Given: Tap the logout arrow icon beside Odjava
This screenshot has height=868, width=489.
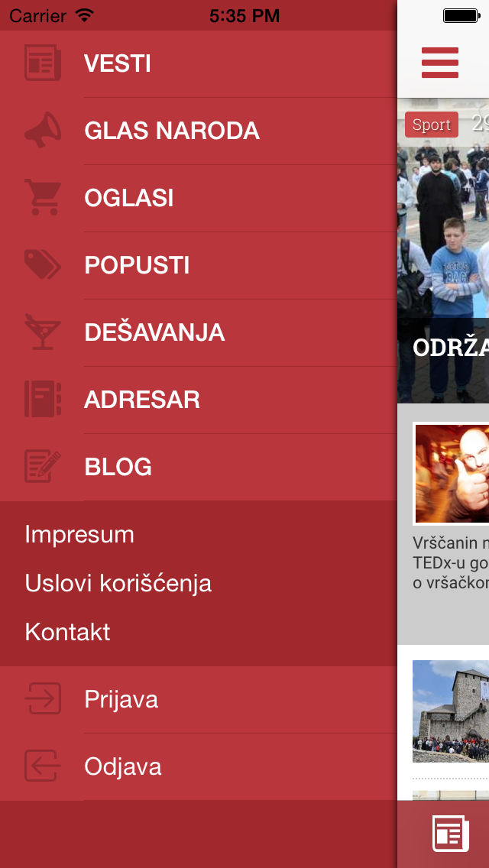Looking at the screenshot, I should (43, 766).
